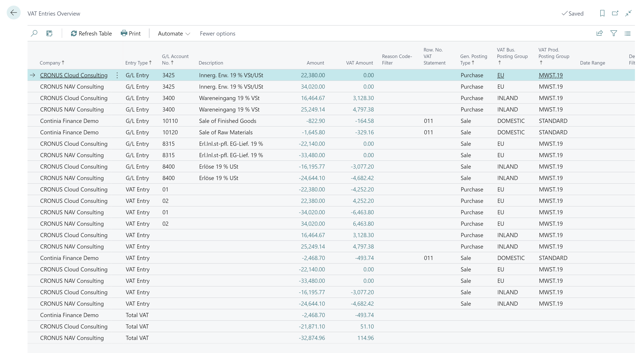Sort by VAT Prod. Posting Group header

point(554,56)
